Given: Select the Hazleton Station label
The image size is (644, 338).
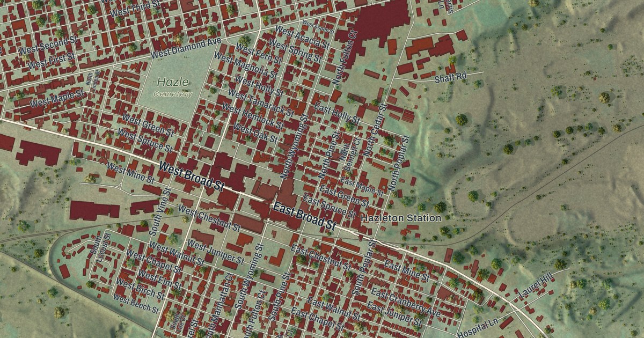Looking at the screenshot, I should 401,218.
